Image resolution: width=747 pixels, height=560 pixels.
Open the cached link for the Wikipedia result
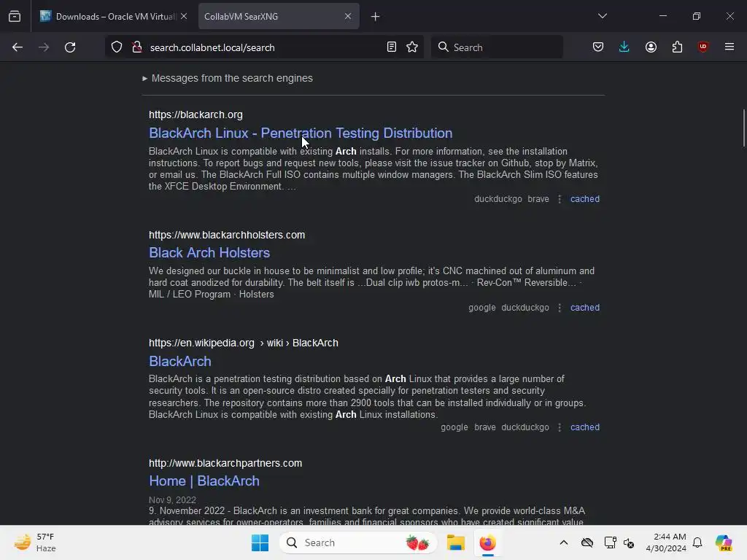585,427
